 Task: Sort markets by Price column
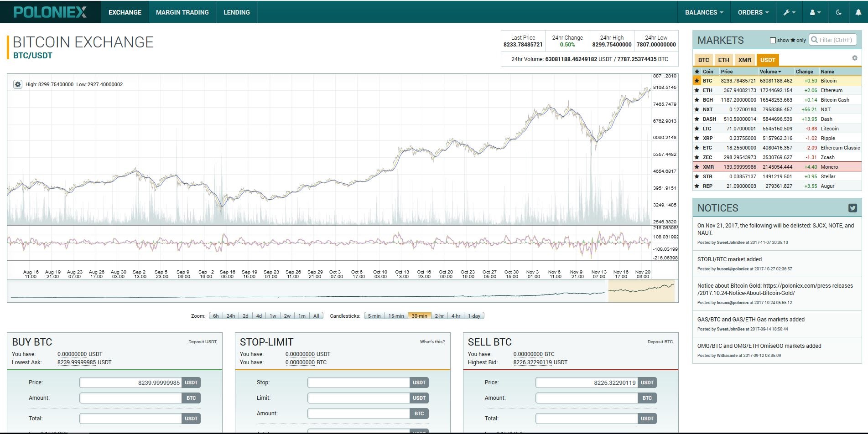tap(727, 72)
